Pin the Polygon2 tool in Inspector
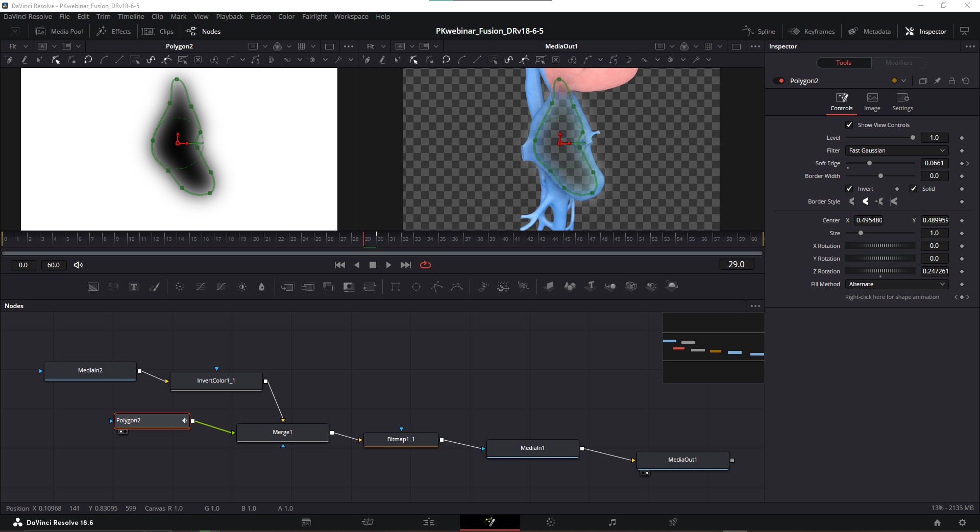 click(x=937, y=81)
